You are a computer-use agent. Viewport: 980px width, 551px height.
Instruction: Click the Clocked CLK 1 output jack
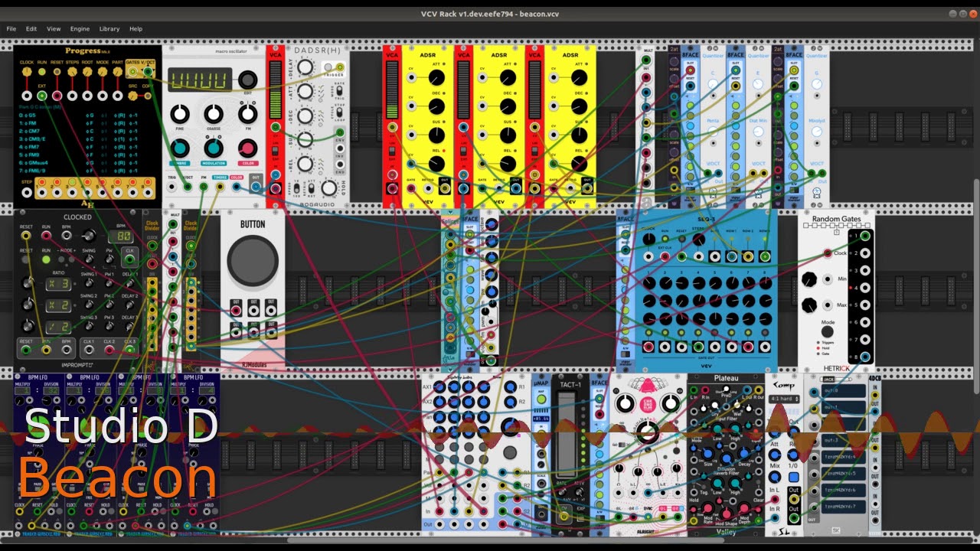tap(89, 350)
